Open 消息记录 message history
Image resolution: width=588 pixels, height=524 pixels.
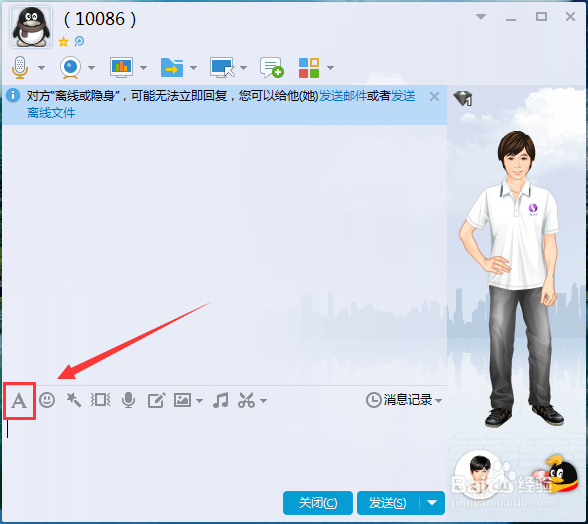coord(399,400)
